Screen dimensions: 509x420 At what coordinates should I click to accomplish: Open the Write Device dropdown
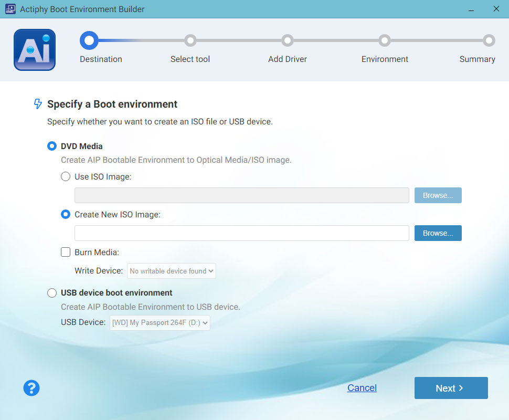tap(172, 271)
